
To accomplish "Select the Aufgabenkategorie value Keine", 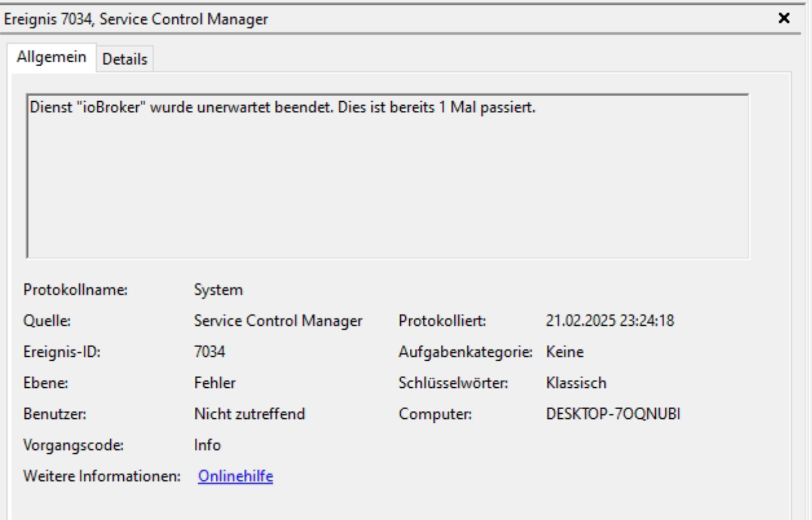I will pyautogui.click(x=565, y=352).
